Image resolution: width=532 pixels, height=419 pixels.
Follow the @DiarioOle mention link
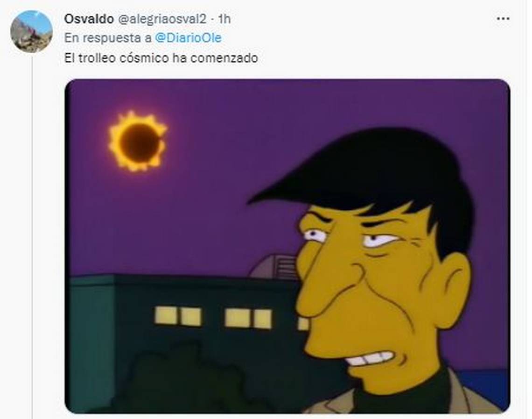188,38
